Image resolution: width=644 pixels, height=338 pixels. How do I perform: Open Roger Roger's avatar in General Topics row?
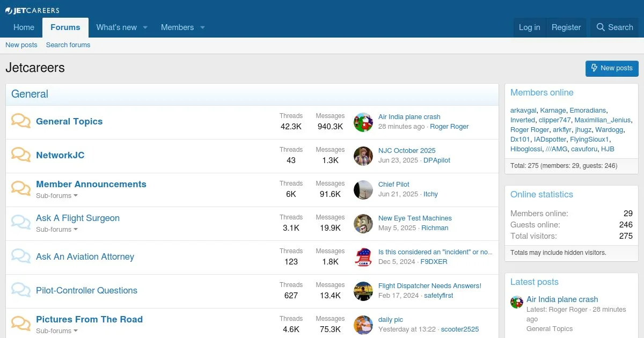363,122
